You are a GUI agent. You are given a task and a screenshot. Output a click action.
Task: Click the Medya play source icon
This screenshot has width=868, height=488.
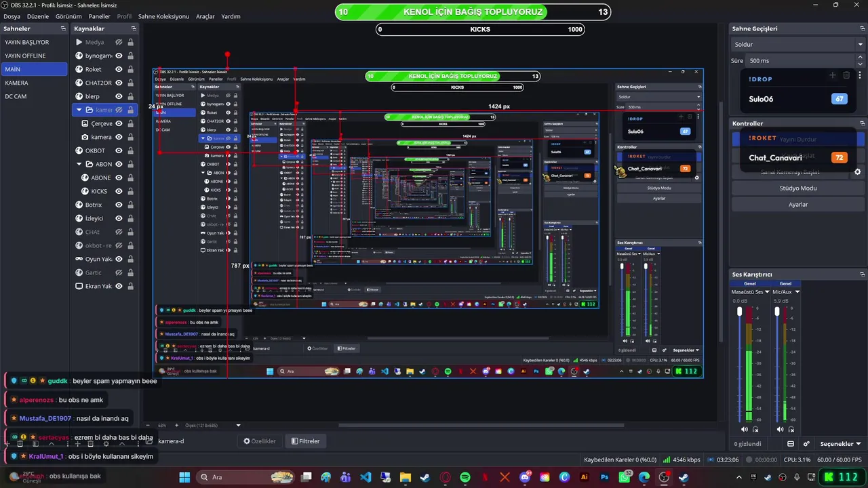pos(79,42)
